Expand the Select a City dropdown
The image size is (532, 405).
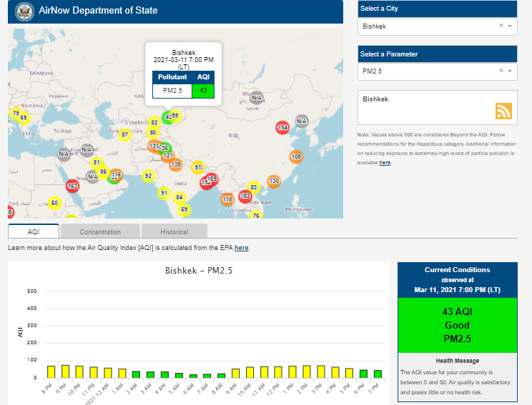click(x=510, y=26)
